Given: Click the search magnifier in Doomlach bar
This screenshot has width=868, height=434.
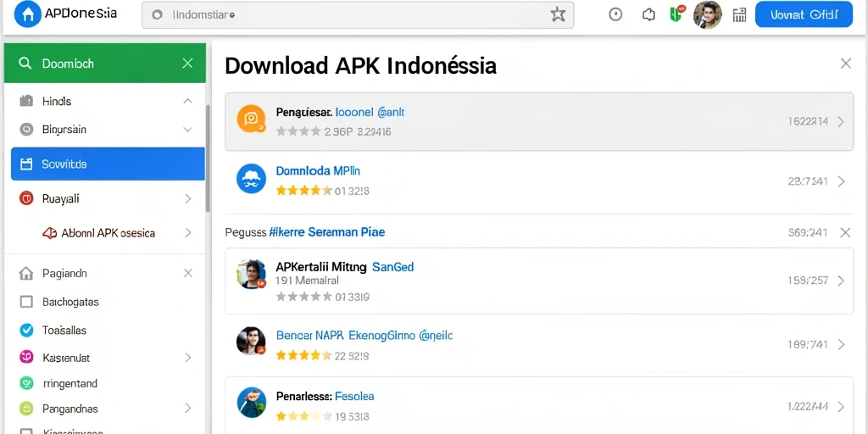Looking at the screenshot, I should (25, 63).
